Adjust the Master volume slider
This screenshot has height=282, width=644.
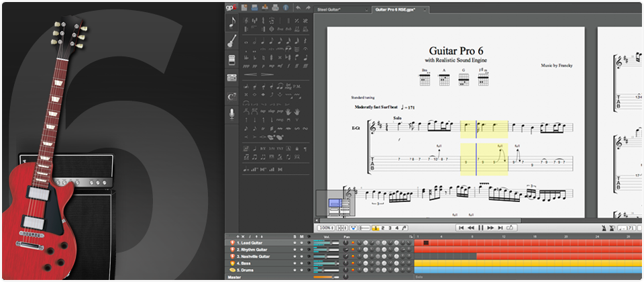326,277
